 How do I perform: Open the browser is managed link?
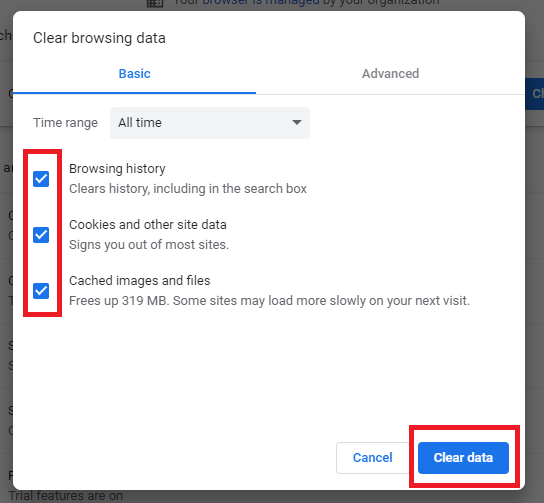coord(261,2)
